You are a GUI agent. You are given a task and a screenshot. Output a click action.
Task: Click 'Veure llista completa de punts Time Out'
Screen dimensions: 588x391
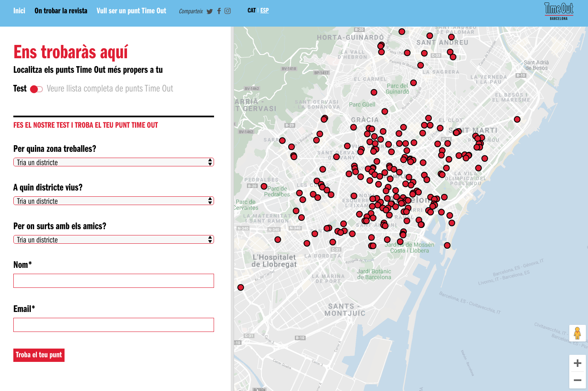(110, 89)
